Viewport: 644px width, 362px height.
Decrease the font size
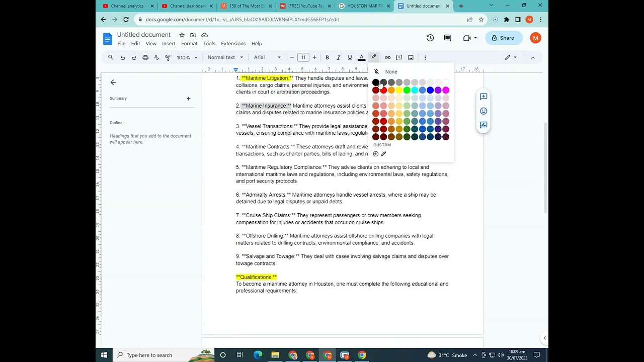click(x=292, y=57)
